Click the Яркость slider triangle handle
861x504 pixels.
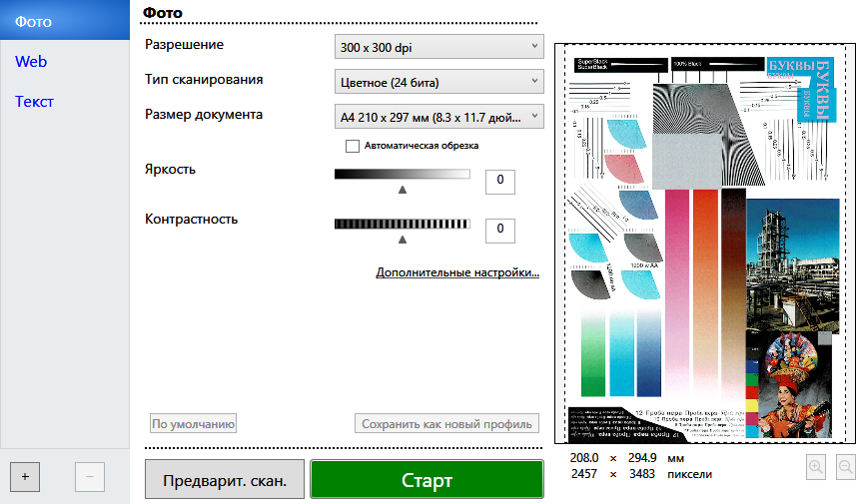coord(403,190)
